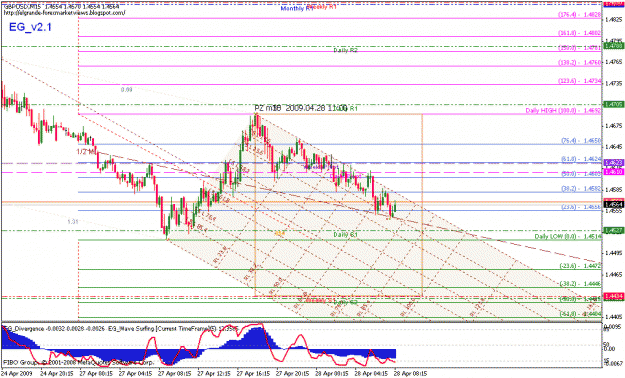
Task: Click the purple 1.4623 price tag
Action: (x=613, y=163)
